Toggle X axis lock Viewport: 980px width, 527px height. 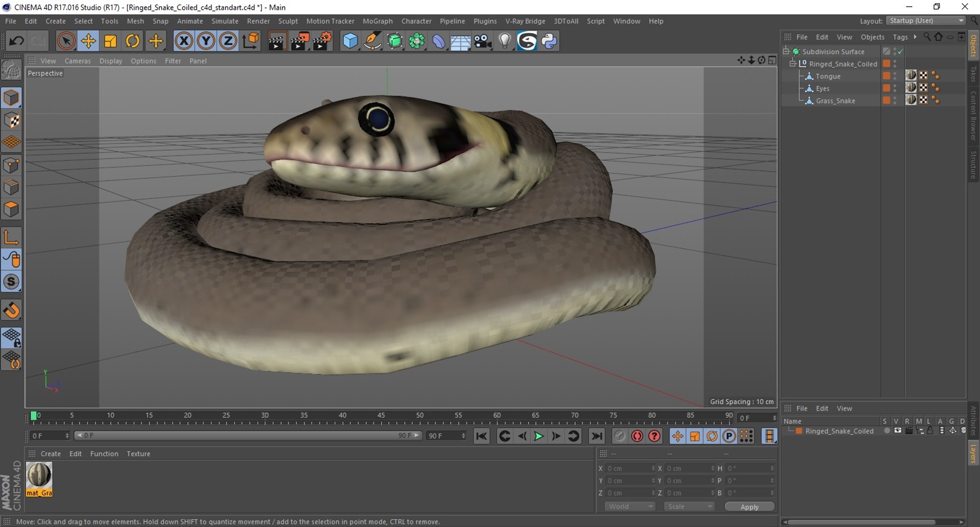pos(184,41)
